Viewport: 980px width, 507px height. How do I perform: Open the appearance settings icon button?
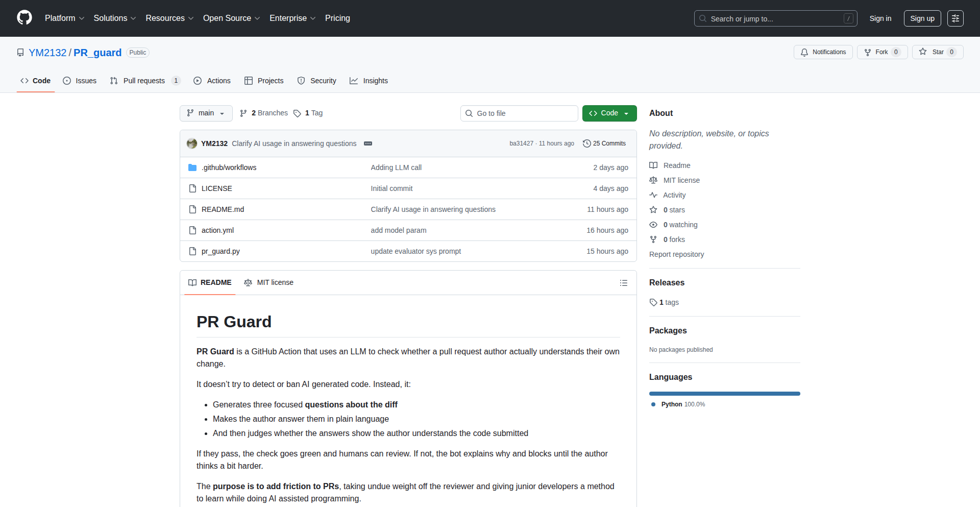(x=955, y=18)
